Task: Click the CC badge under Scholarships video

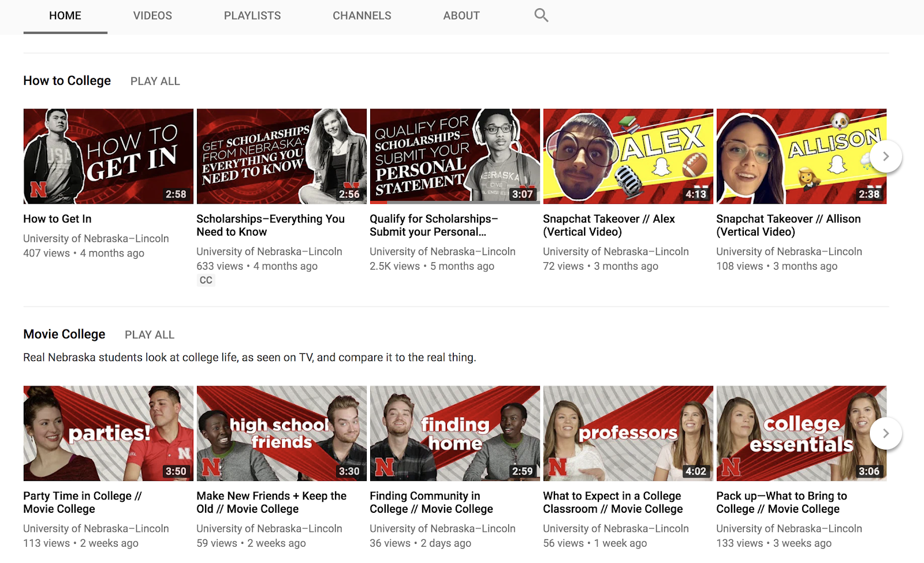Action: click(206, 280)
